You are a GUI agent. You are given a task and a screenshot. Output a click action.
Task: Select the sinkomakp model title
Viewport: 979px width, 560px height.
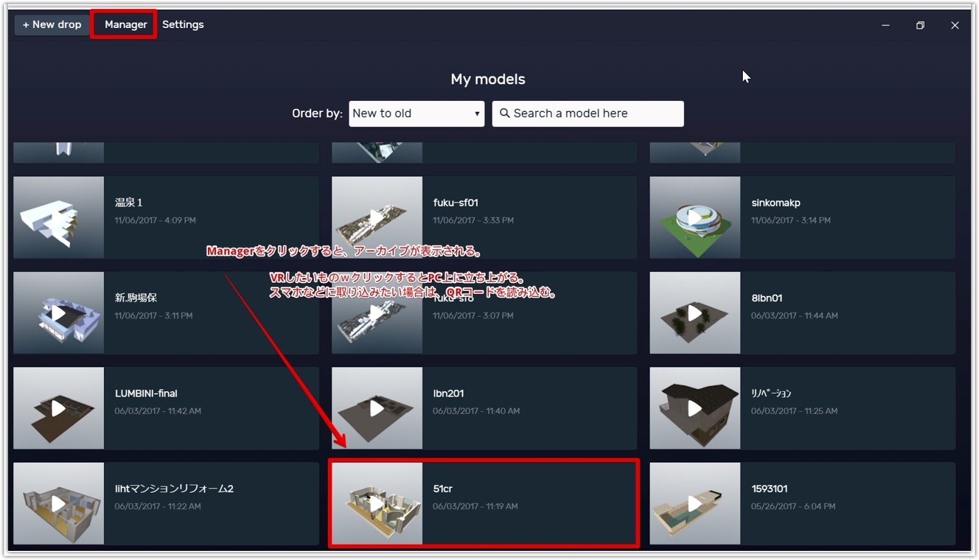point(775,202)
